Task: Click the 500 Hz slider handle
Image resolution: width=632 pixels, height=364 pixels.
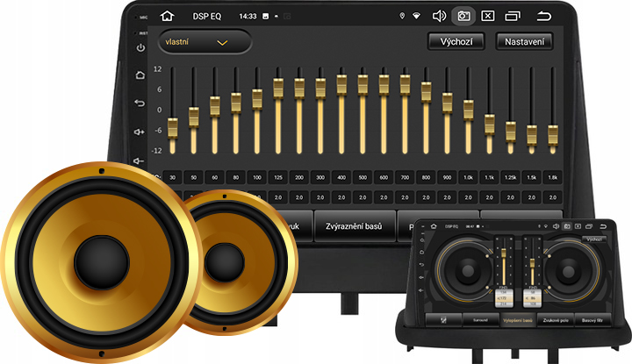Action: (x=363, y=84)
